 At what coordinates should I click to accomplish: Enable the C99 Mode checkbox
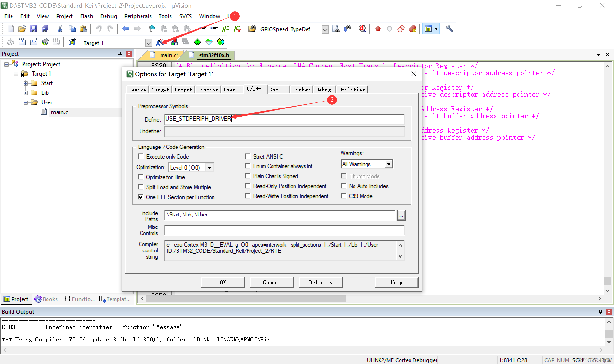pyautogui.click(x=344, y=196)
